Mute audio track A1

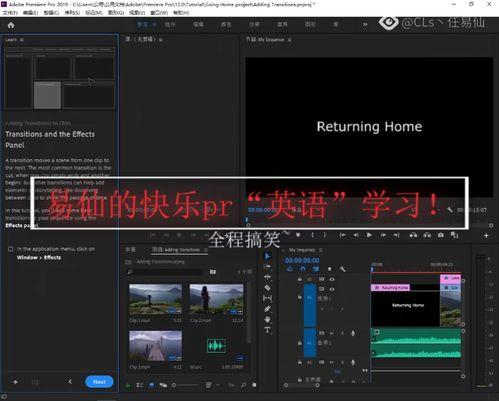(x=332, y=333)
